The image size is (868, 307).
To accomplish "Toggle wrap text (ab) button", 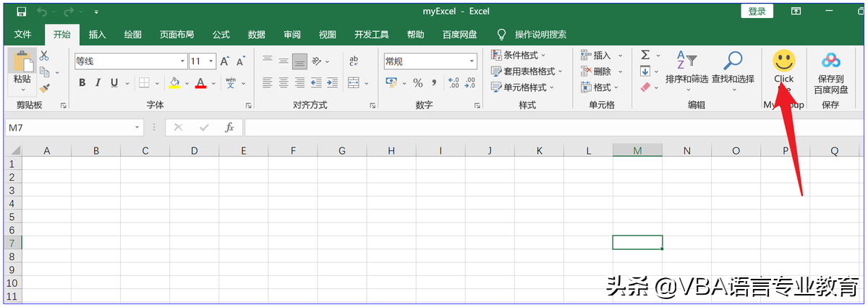I will click(354, 61).
